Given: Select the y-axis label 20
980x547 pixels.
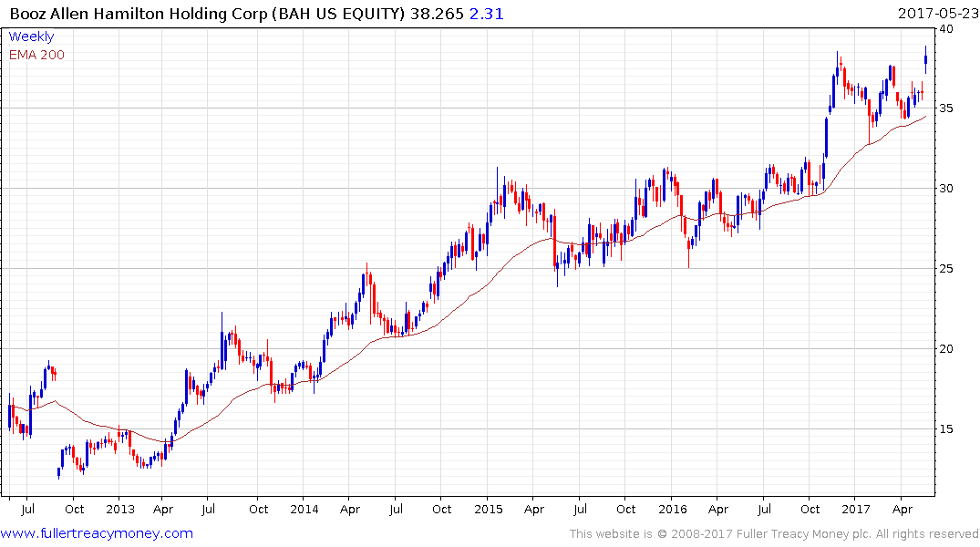Looking at the screenshot, I should (x=945, y=348).
